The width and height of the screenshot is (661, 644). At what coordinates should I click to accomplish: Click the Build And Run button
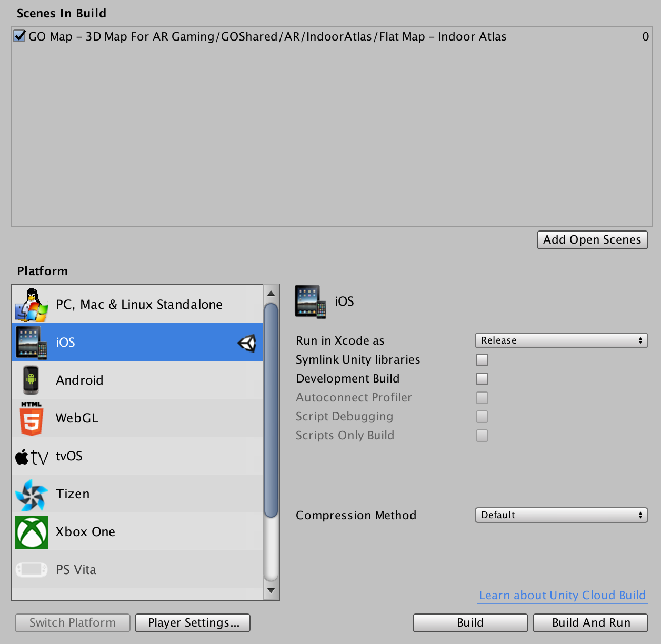point(590,622)
